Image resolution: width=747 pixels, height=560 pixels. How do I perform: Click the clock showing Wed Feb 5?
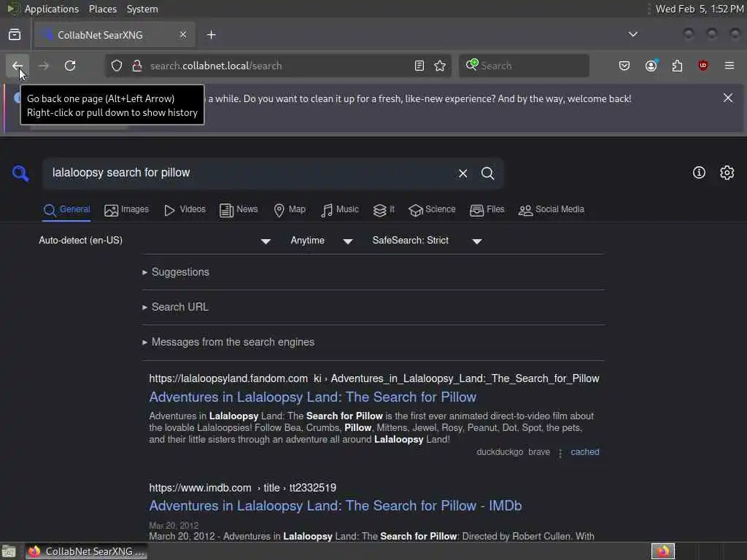pyautogui.click(x=700, y=9)
